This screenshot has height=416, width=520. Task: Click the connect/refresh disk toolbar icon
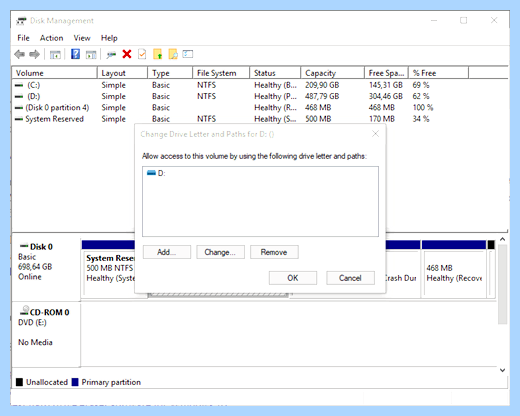[111, 54]
